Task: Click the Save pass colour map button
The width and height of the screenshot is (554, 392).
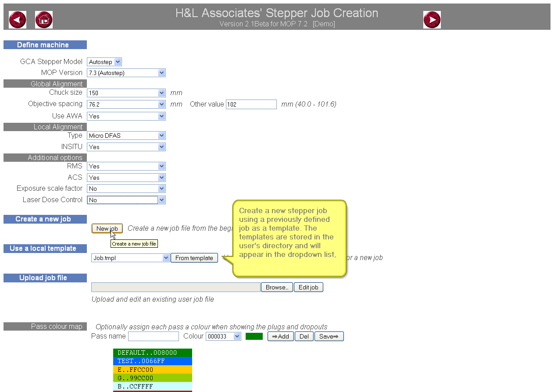Action: (x=329, y=336)
